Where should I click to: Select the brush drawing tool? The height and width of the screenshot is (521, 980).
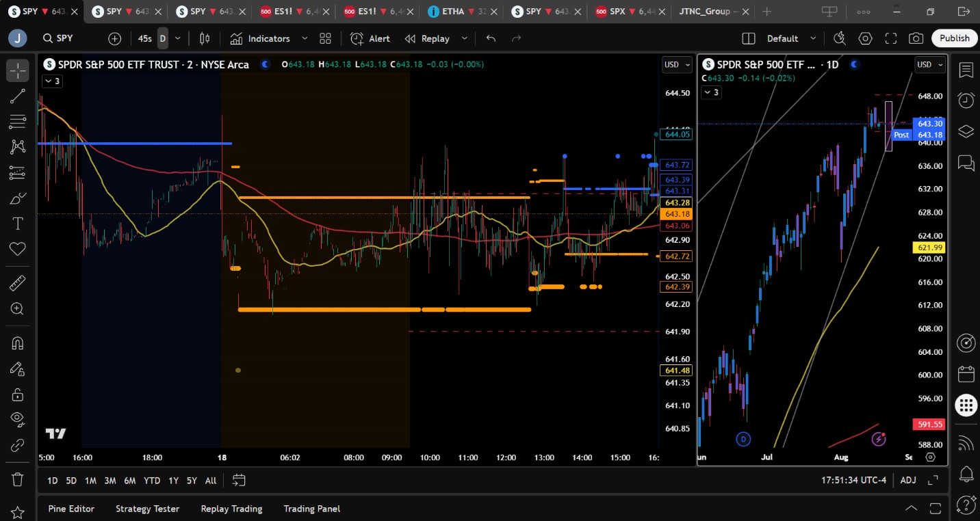[x=18, y=198]
